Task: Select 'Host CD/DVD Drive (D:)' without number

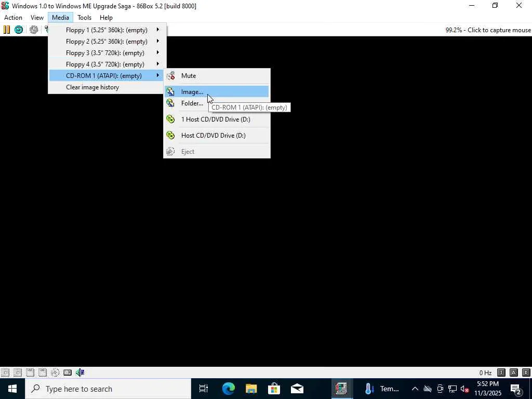Action: pos(217,136)
